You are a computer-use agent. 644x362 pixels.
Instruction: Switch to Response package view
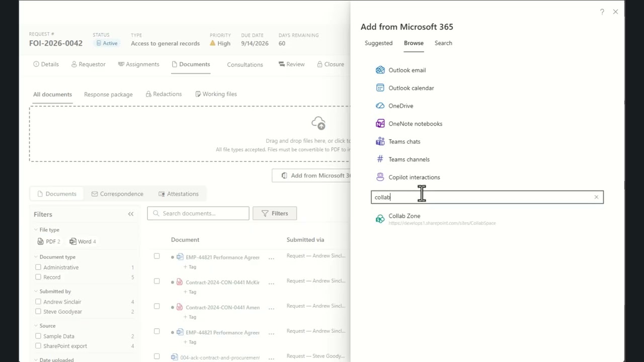108,95
